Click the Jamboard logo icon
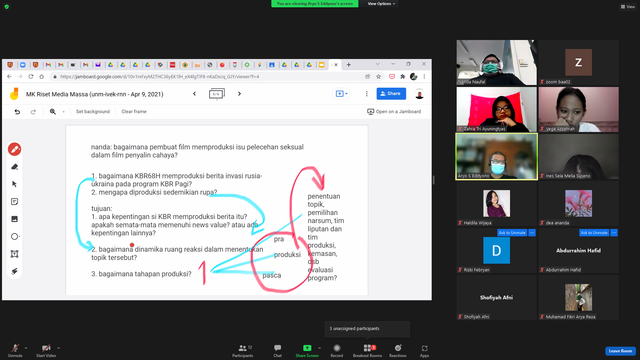640x360 pixels. tap(14, 94)
